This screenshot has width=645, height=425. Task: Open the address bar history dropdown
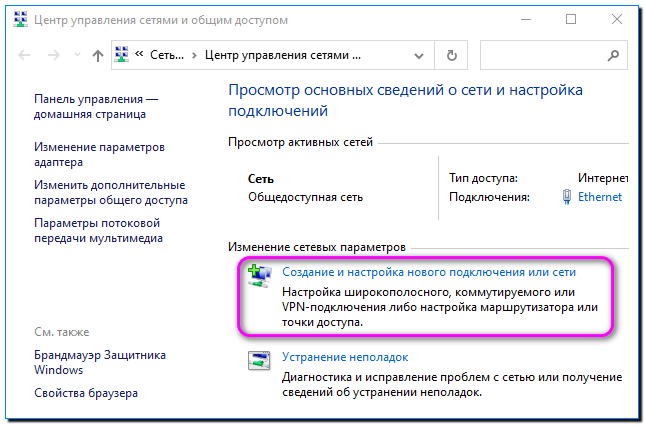click(419, 56)
